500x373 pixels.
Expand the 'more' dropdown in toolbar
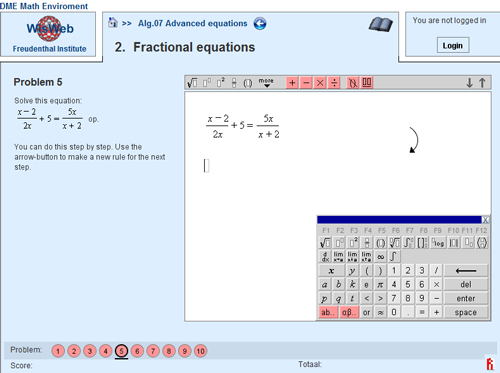[x=266, y=83]
